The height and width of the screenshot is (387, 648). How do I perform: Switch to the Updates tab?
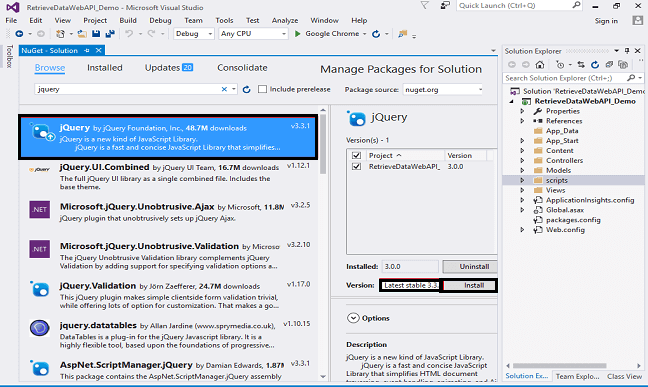tap(169, 67)
